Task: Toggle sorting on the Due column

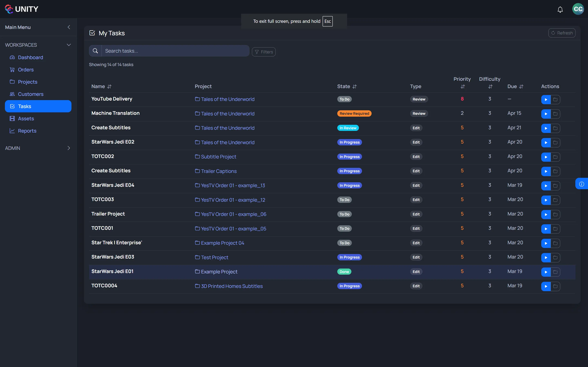Action: [x=521, y=86]
